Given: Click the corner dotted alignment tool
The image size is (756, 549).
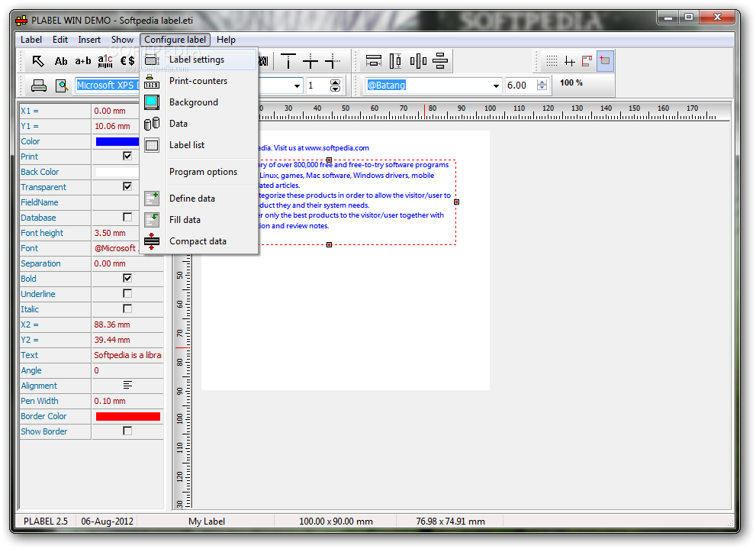Looking at the screenshot, I should pyautogui.click(x=333, y=61).
